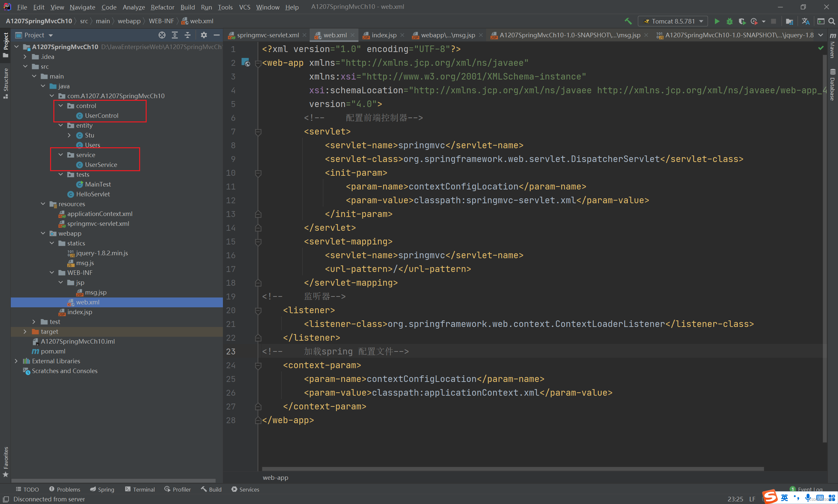Click the Stop square button in the toolbar

774,21
